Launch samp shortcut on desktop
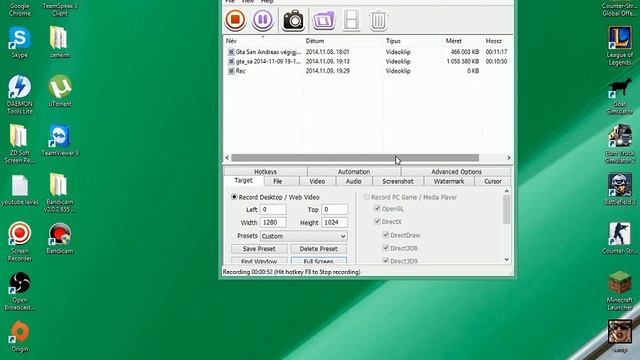Viewport: 640px width, 360px height. tap(620, 336)
